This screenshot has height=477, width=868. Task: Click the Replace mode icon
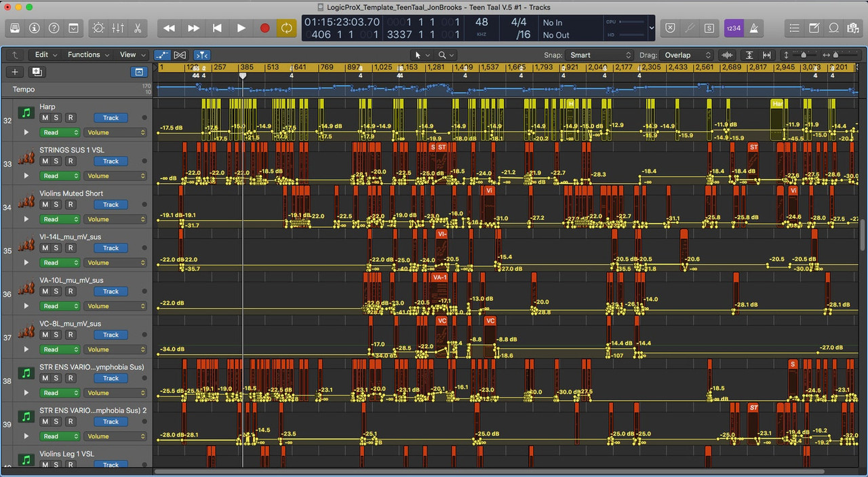[670, 28]
